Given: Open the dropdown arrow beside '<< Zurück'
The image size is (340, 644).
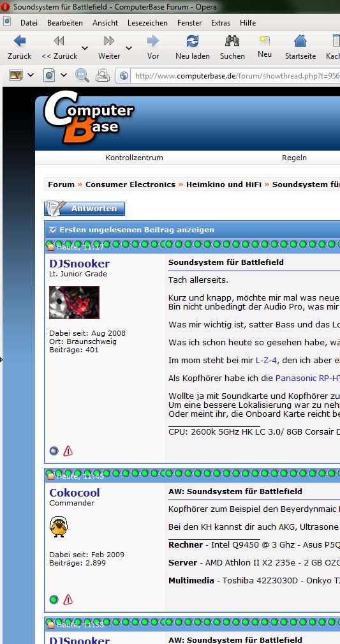Looking at the screenshot, I should coord(85,48).
